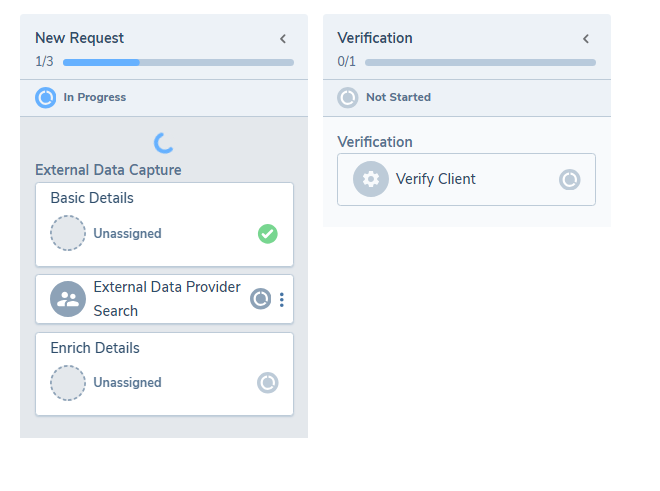
Task: Click the progress status icon on External Data Provider Search
Action: point(260,299)
